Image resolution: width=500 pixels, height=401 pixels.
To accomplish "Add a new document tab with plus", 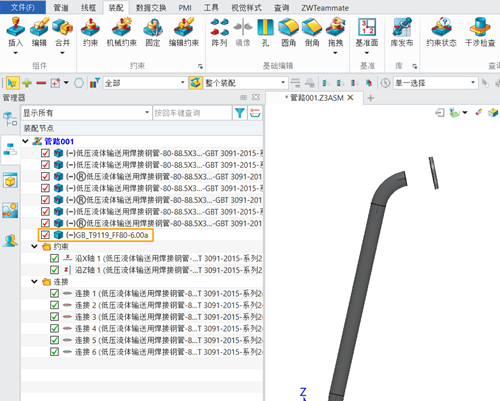I will pos(370,98).
